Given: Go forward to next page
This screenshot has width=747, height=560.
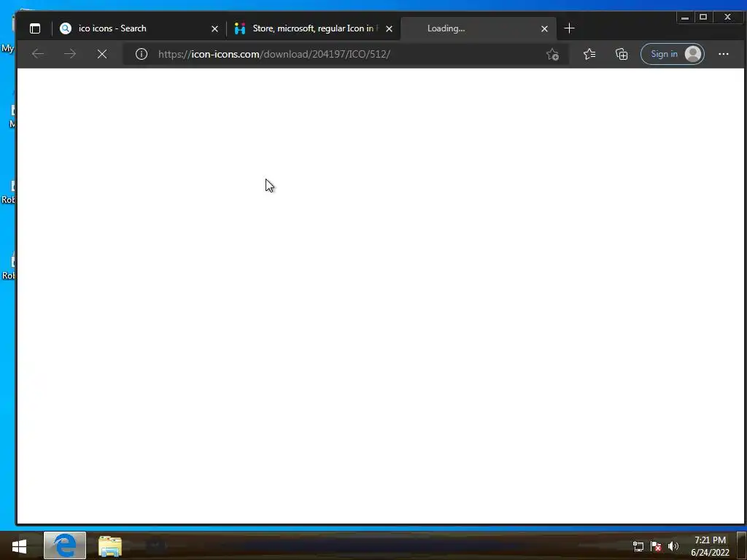Looking at the screenshot, I should pos(70,54).
